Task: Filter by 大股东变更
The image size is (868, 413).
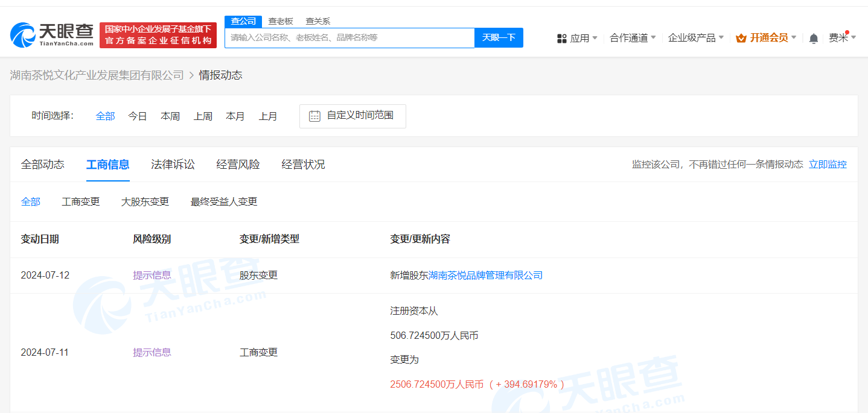Action: coord(145,201)
